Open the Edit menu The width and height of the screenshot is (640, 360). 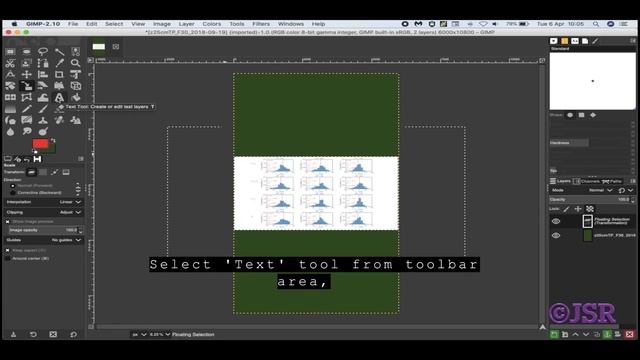click(91, 24)
